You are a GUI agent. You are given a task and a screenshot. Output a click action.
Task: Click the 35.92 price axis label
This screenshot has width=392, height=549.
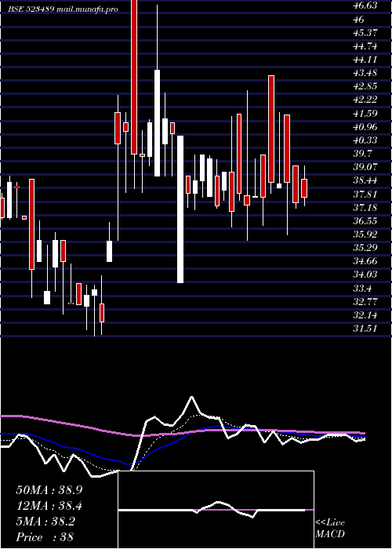coord(366,235)
